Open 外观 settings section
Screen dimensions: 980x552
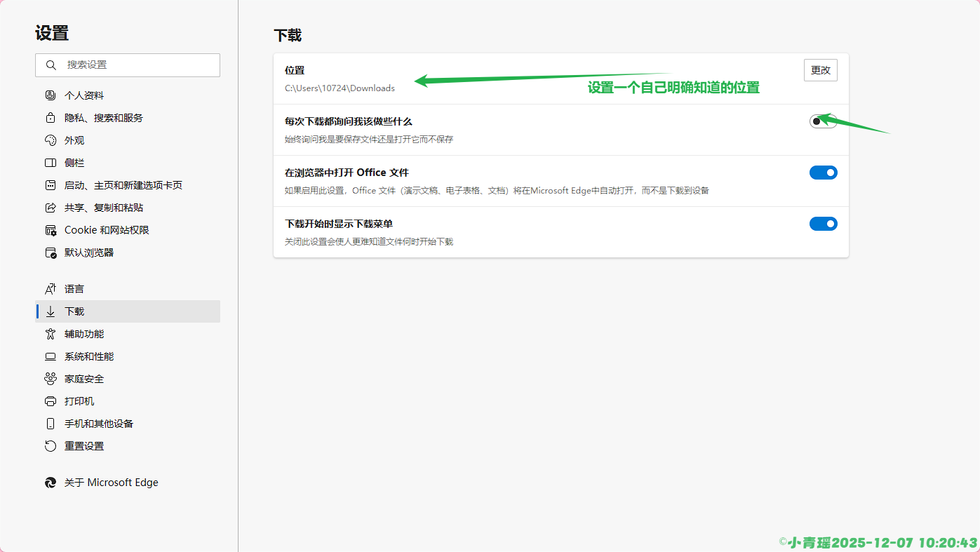click(128, 140)
